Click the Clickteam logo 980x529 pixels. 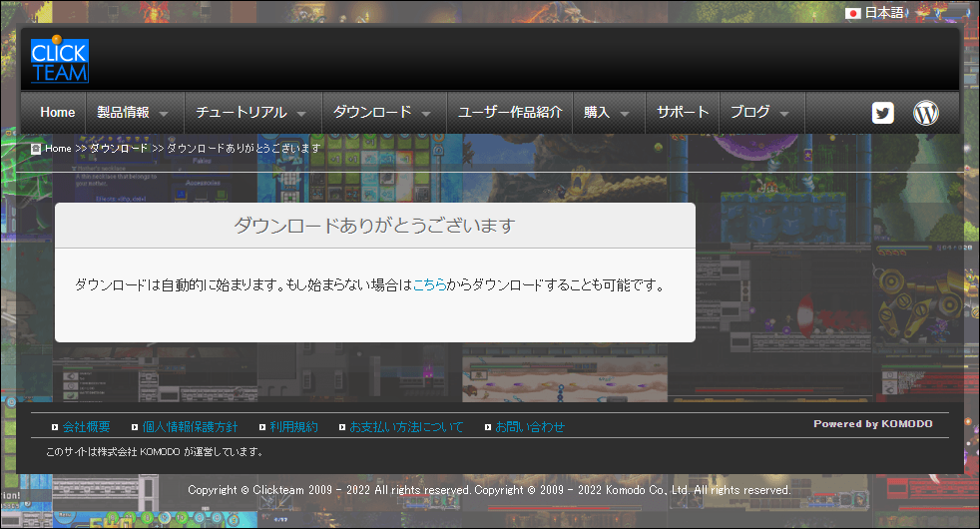click(59, 60)
